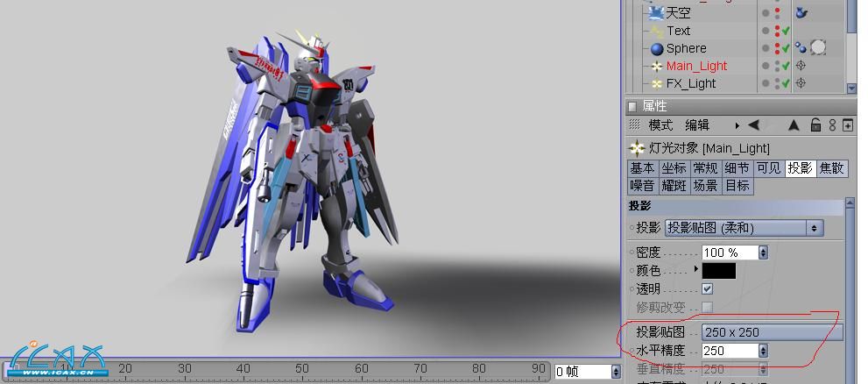The image size is (868, 384).
Task: Click the frame field spinner arrows
Action: [616, 371]
